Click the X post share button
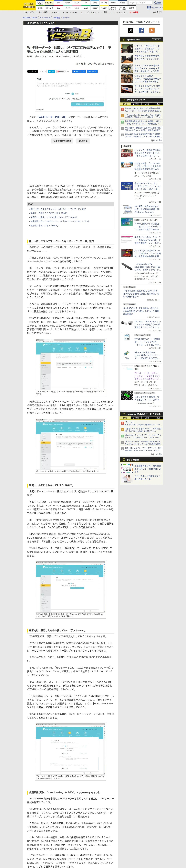 point(32,71)
